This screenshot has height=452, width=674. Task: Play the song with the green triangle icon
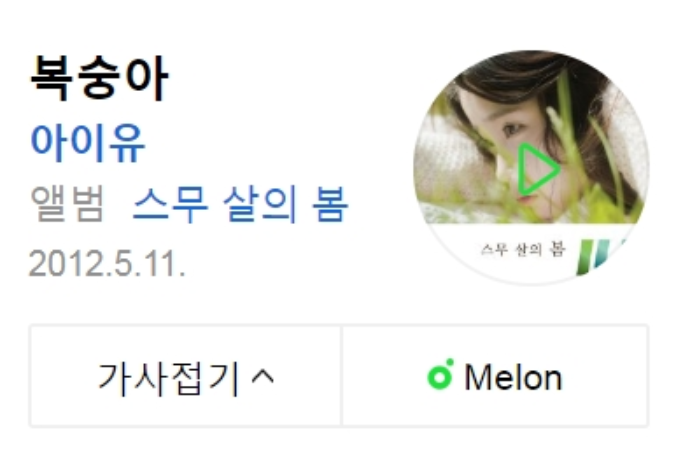538,169
